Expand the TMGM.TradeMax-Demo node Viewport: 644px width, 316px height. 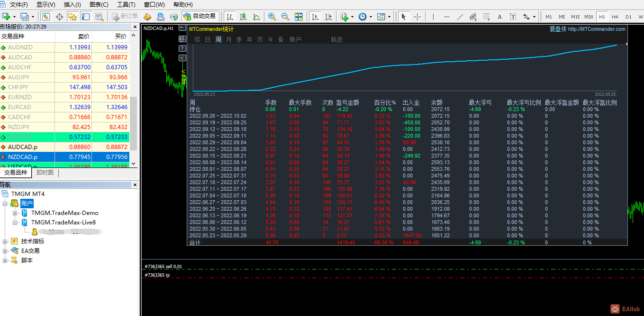(x=15, y=213)
